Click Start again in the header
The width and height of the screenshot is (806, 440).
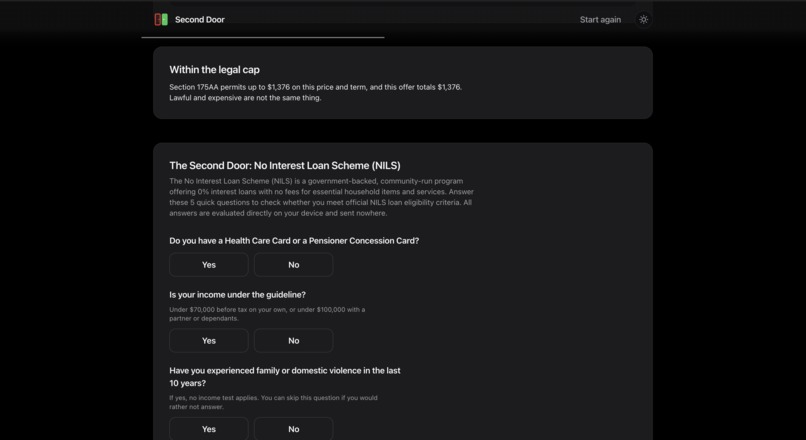(x=600, y=20)
